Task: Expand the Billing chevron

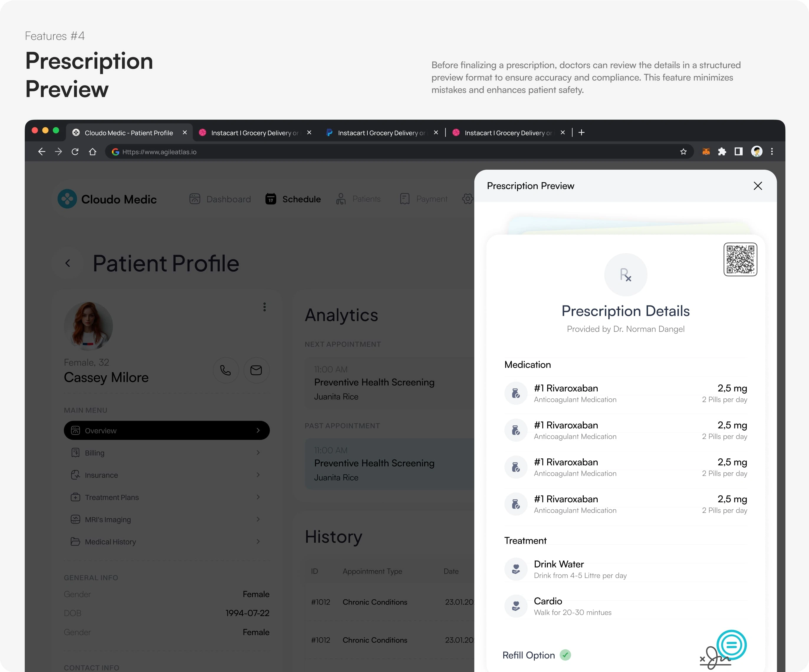Action: pyautogui.click(x=258, y=453)
